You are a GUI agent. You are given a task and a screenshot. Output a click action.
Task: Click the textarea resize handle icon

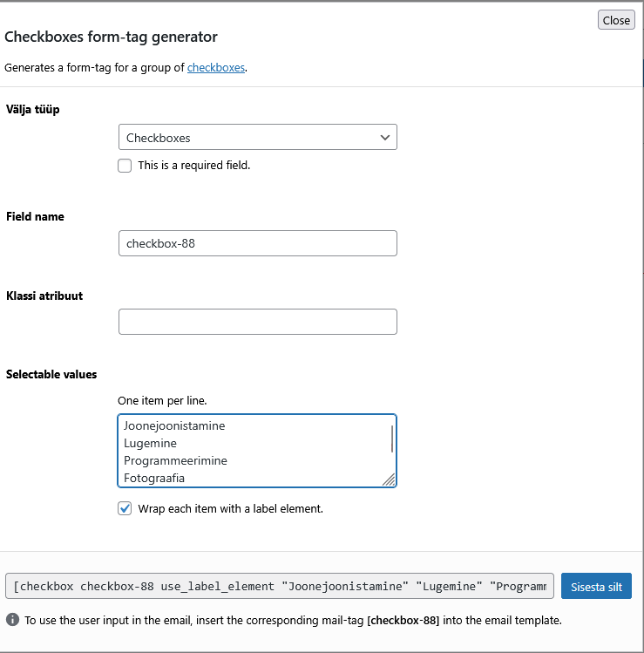[x=389, y=479]
